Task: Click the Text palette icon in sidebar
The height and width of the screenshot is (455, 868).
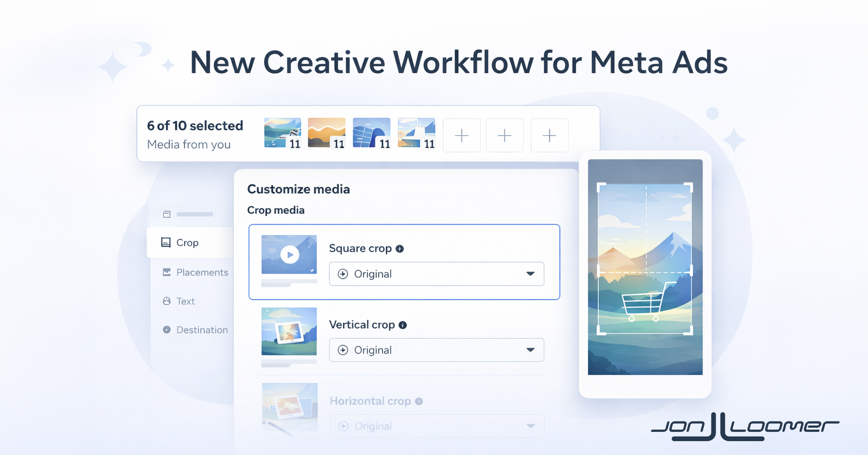Action: 167,301
